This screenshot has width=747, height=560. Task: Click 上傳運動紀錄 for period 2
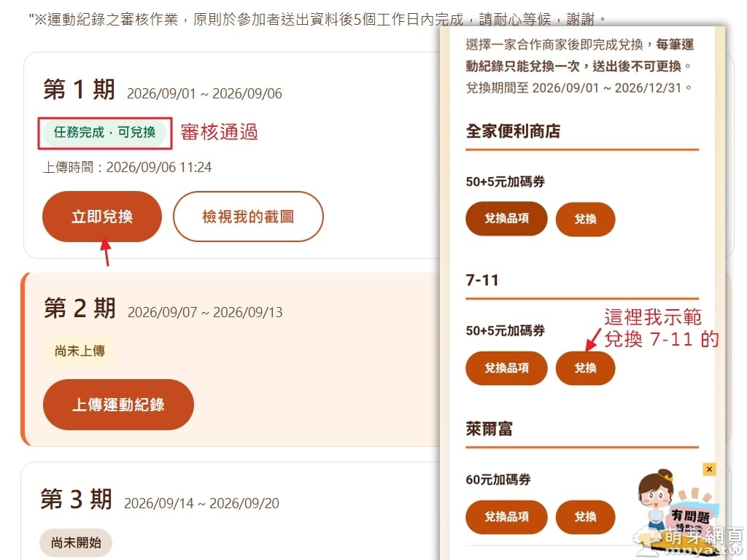coord(118,405)
